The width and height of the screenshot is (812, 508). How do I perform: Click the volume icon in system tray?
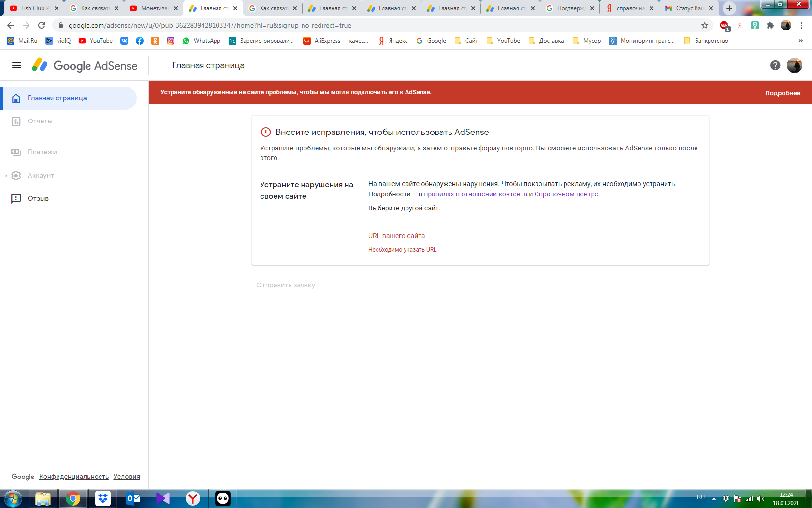point(760,499)
